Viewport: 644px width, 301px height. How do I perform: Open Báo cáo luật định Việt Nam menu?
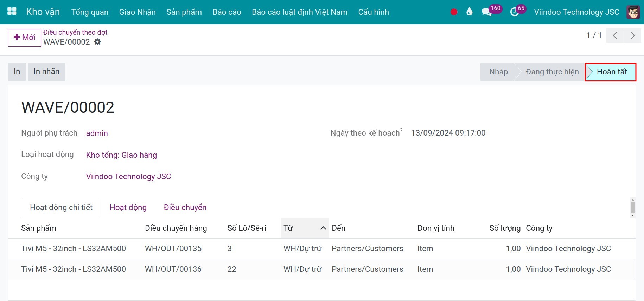pyautogui.click(x=300, y=12)
